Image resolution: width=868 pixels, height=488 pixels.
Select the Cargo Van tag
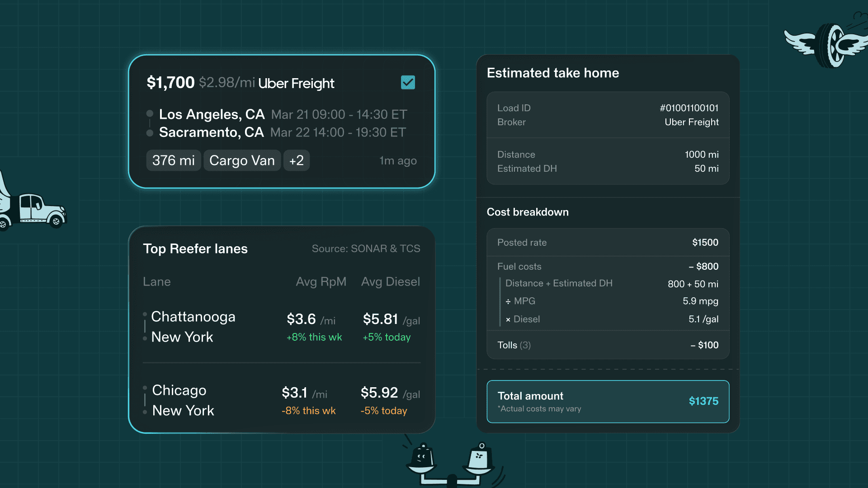[242, 160]
